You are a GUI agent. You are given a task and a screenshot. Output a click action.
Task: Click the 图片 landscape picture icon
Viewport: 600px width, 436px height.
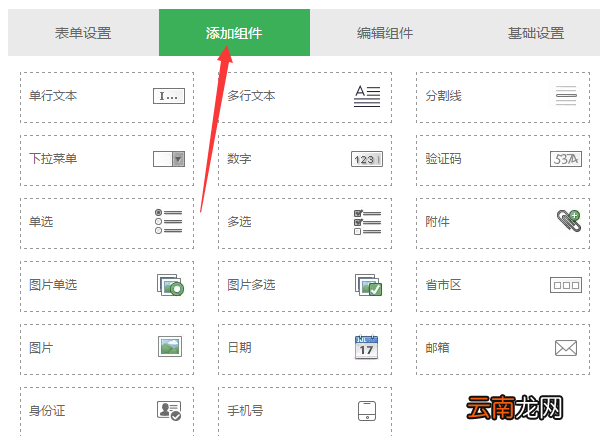click(170, 346)
